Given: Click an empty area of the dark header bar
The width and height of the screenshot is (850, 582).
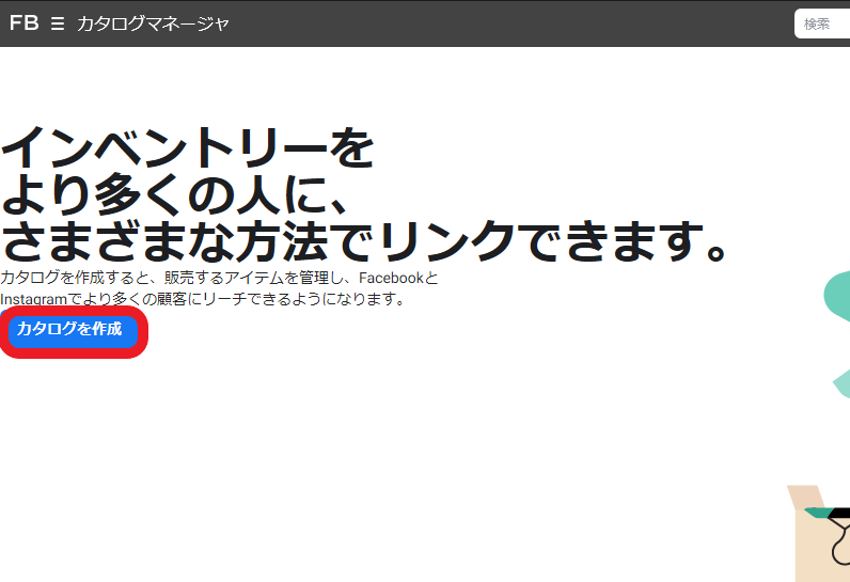Looking at the screenshot, I should point(500,23).
